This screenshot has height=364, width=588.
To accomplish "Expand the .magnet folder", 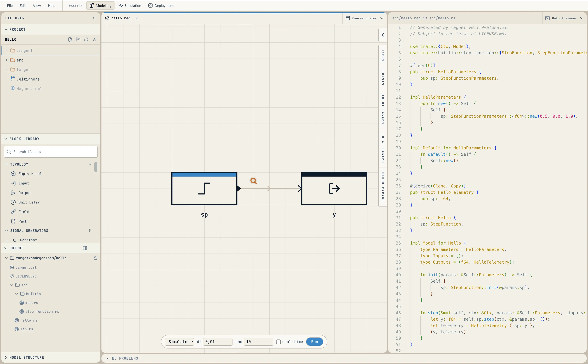I will pyautogui.click(x=6, y=51).
